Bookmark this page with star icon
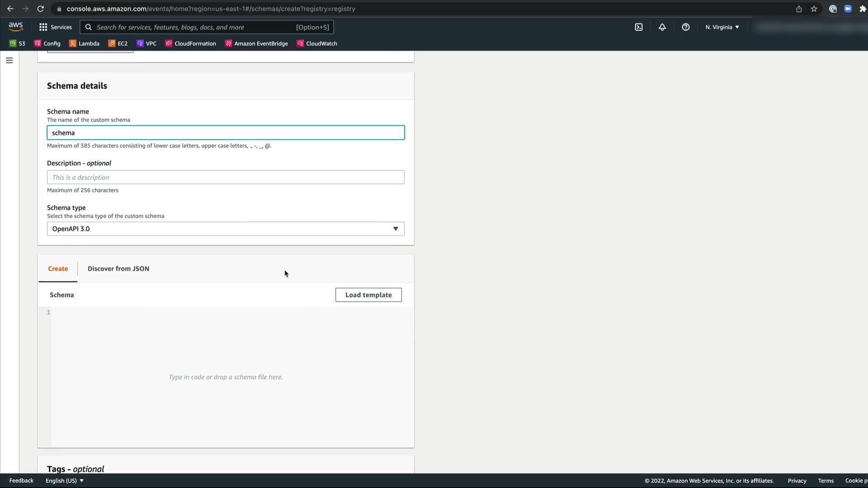 coord(814,9)
